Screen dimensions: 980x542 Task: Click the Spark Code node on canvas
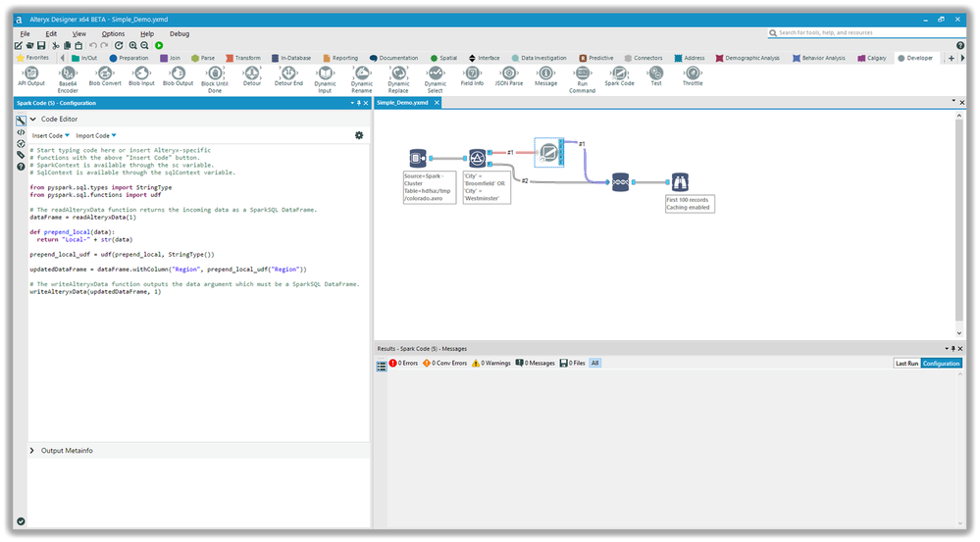coord(548,152)
